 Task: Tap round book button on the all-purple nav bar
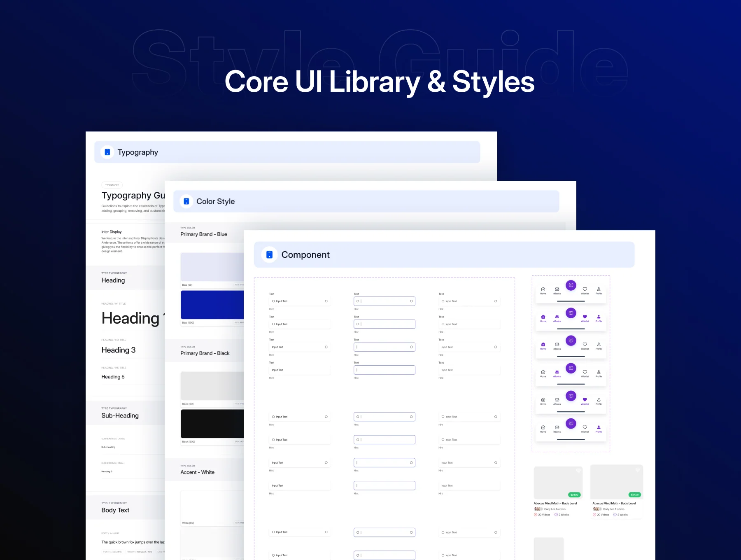pyautogui.click(x=571, y=313)
